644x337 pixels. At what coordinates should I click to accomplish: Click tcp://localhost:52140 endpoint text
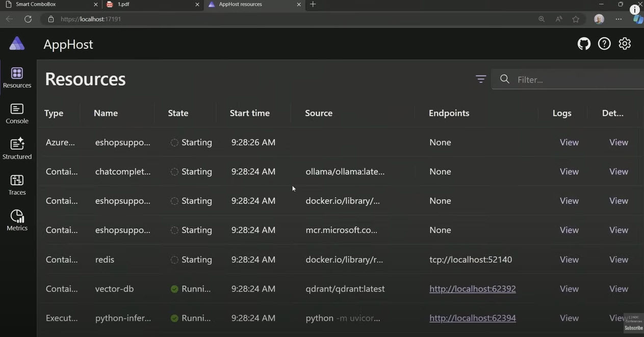click(471, 260)
